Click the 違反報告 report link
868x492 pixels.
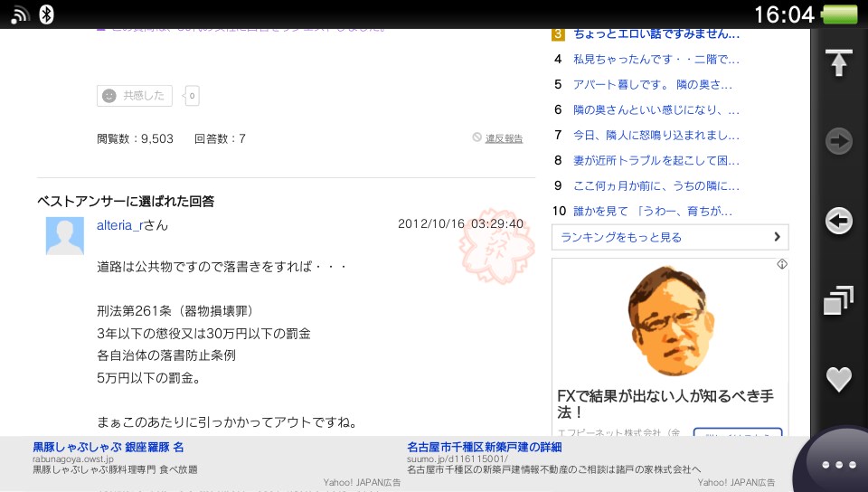[504, 138]
